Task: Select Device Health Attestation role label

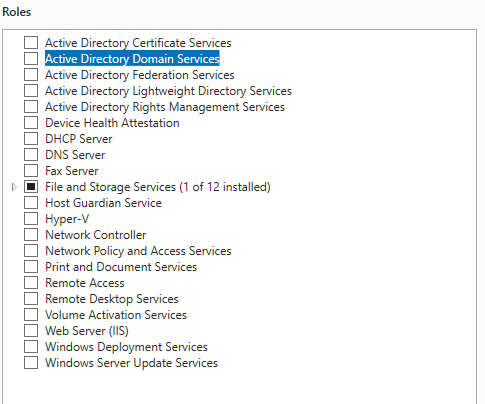Action: click(112, 123)
